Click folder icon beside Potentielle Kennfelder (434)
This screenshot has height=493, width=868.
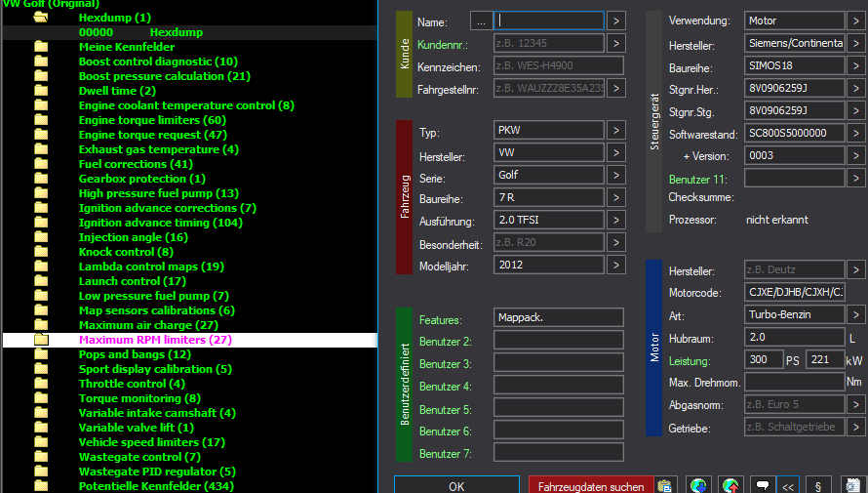click(x=41, y=486)
